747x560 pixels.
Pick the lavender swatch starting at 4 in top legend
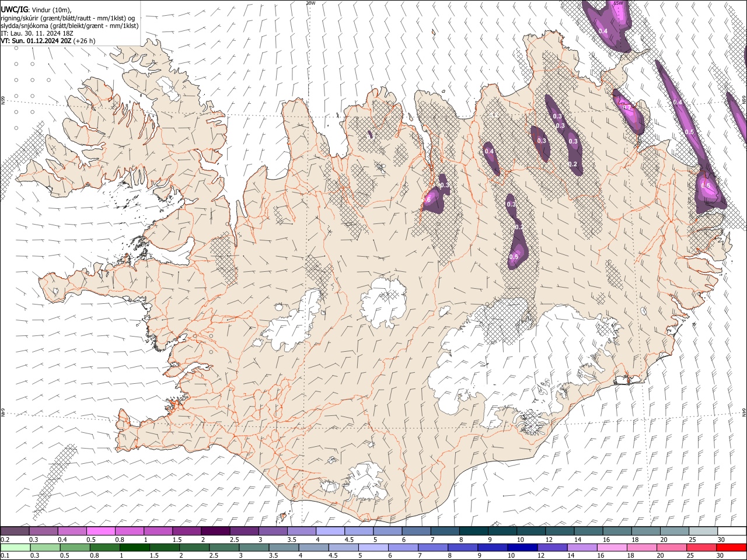click(330, 531)
